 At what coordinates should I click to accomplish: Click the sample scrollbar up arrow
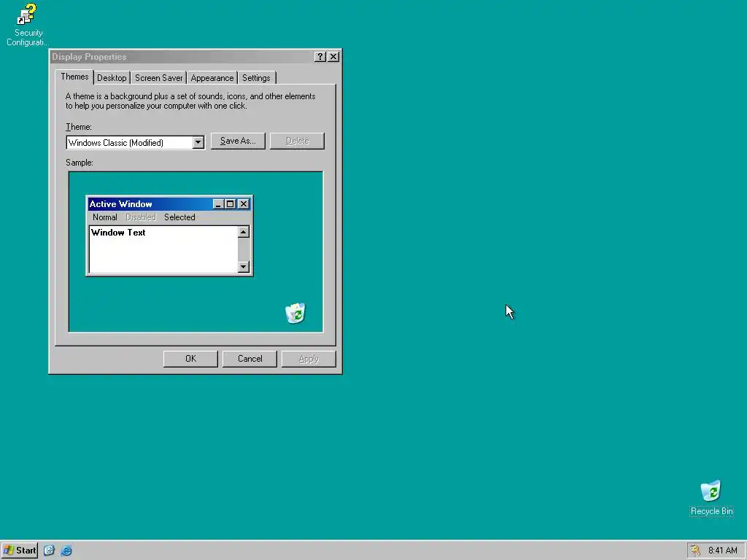[x=244, y=232]
